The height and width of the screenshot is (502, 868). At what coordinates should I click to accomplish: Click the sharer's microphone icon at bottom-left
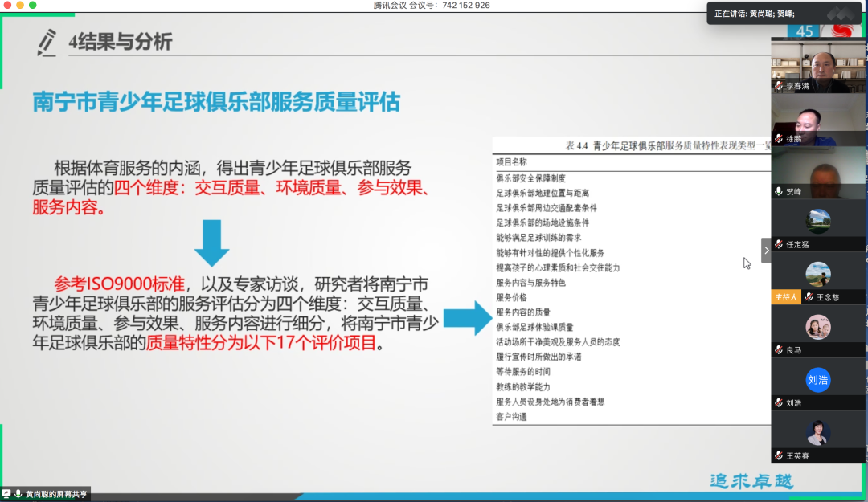18,494
